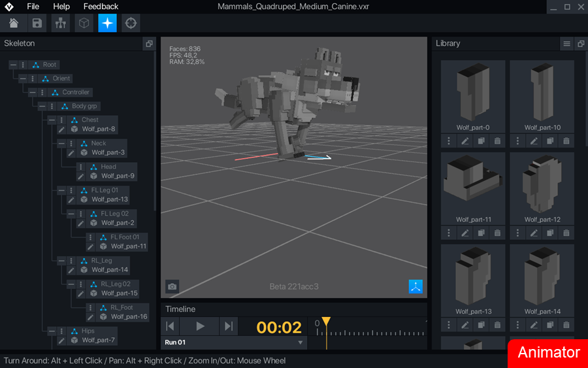This screenshot has width=588, height=368.
Task: Save the project with the floppy disk icon
Action: click(x=37, y=23)
